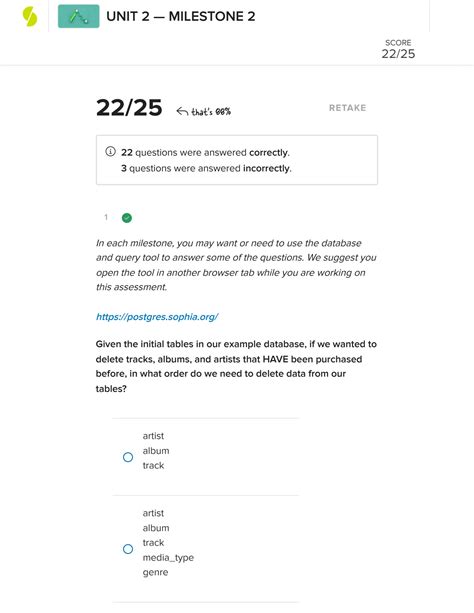
Task: Click the SCORE 22/25 indicator
Action: (x=398, y=49)
